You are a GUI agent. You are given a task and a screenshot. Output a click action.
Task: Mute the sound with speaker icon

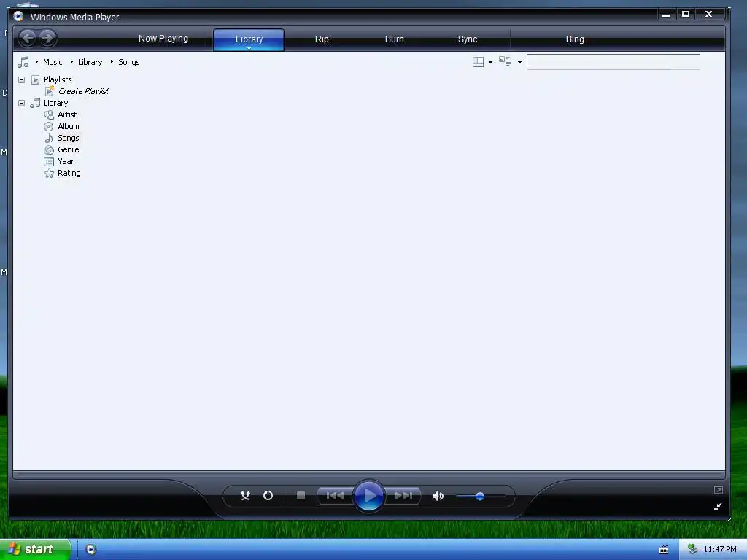[x=438, y=496]
